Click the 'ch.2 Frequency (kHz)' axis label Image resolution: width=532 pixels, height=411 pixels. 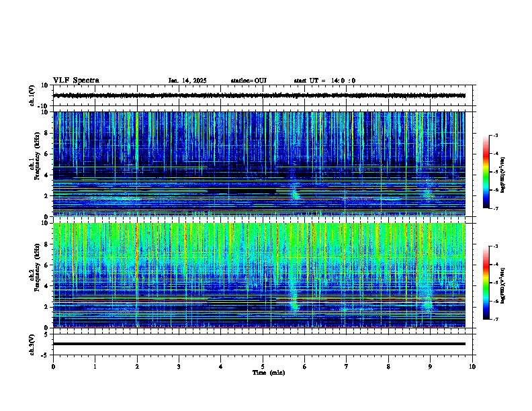(x=35, y=267)
